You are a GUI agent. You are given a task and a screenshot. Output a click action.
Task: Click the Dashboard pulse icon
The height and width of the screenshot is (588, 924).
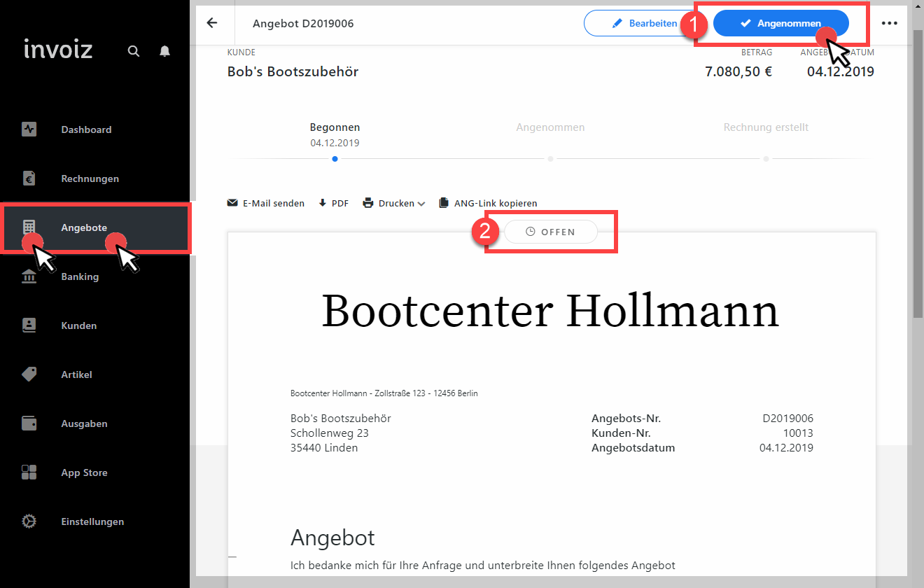(x=29, y=129)
